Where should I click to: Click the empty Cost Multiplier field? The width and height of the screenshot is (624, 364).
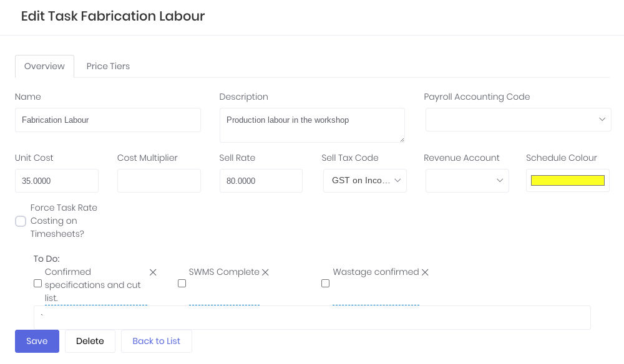pyautogui.click(x=159, y=181)
